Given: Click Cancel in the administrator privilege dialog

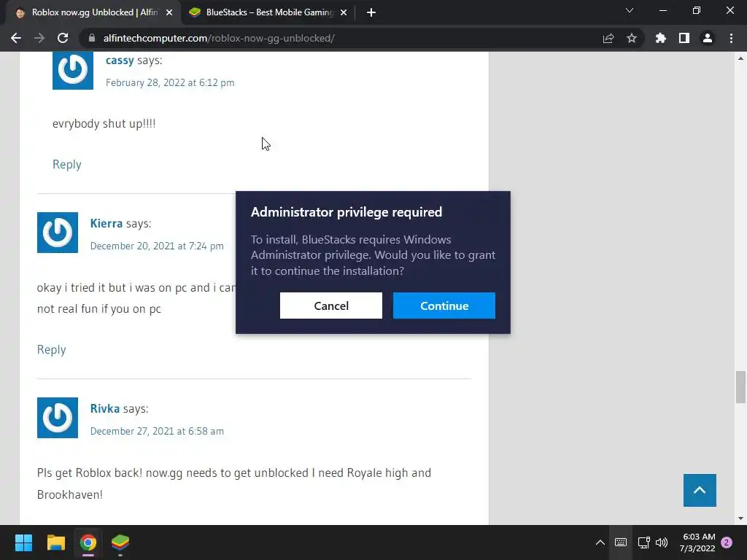Looking at the screenshot, I should click(x=331, y=306).
